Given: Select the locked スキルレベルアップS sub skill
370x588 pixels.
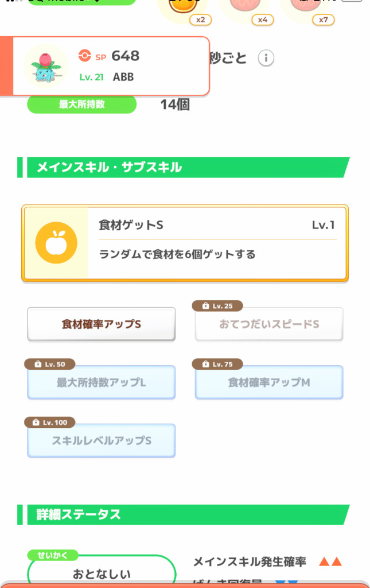Looking at the screenshot, I should (x=101, y=440).
